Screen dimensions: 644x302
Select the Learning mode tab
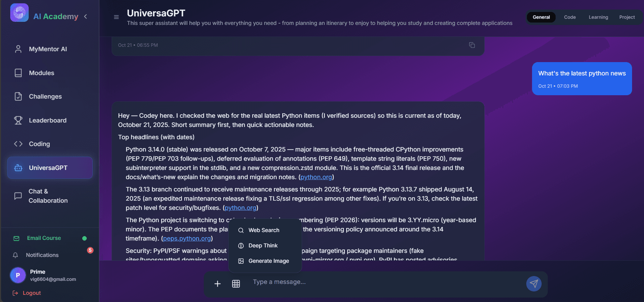click(x=598, y=17)
